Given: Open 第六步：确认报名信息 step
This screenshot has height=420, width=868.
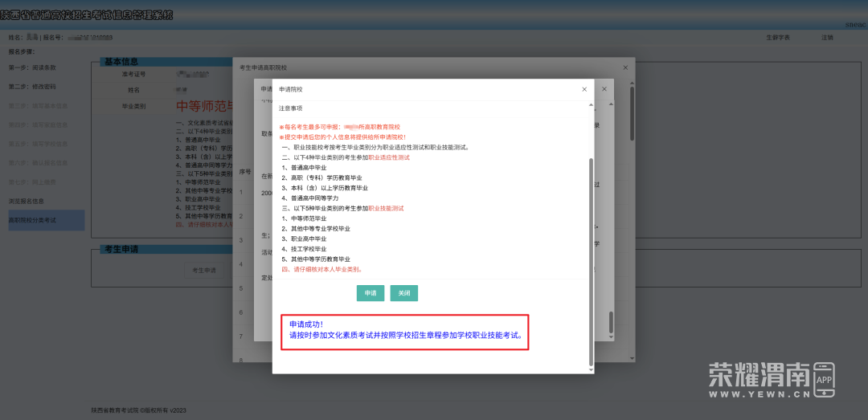Looking at the screenshot, I should [38, 163].
